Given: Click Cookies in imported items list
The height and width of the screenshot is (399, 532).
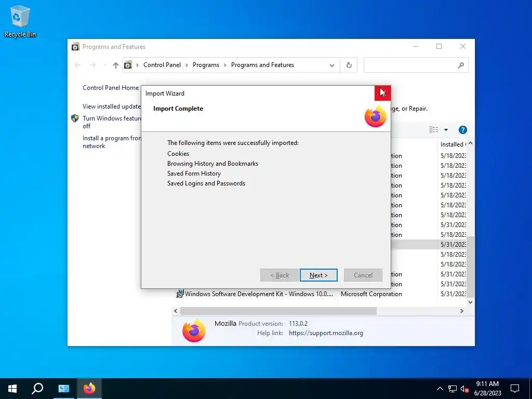Looking at the screenshot, I should [x=178, y=154].
